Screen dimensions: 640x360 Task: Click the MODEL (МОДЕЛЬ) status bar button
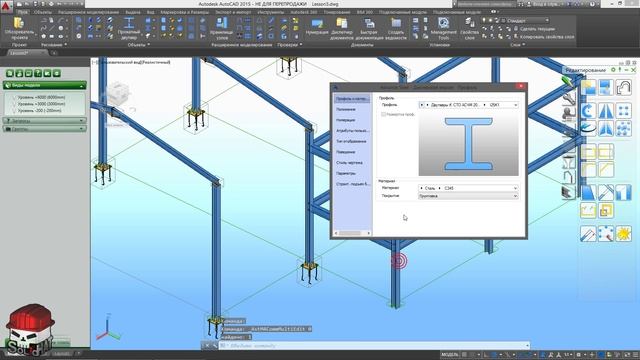(450, 355)
